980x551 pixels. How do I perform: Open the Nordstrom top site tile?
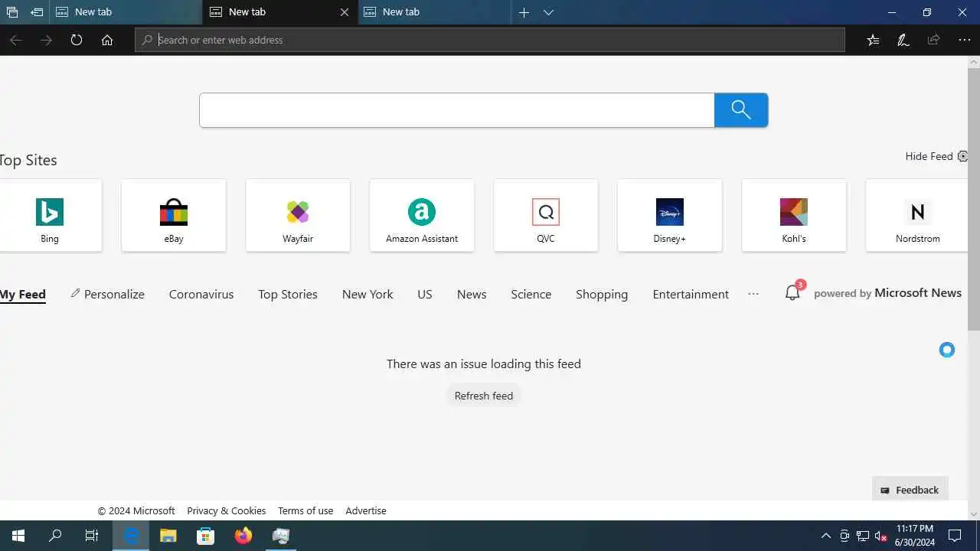click(x=916, y=215)
